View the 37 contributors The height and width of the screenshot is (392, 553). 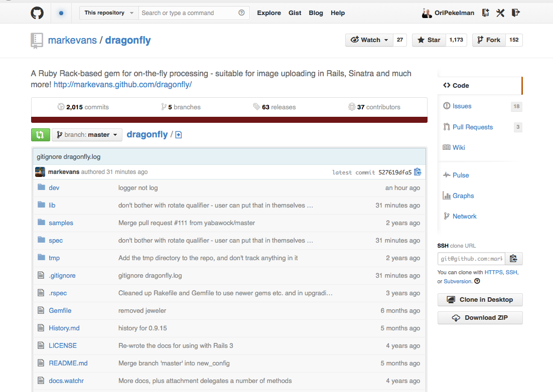point(374,107)
